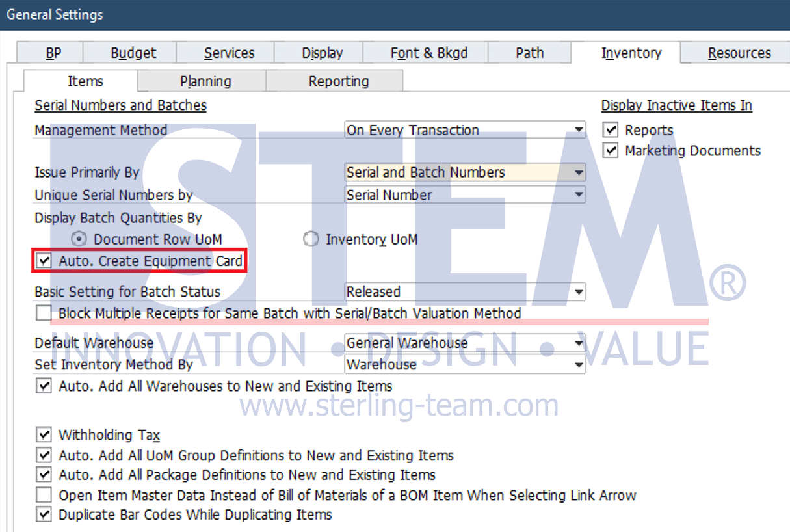The image size is (790, 532).
Task: Expand the Management Method dropdown
Action: pyautogui.click(x=579, y=130)
